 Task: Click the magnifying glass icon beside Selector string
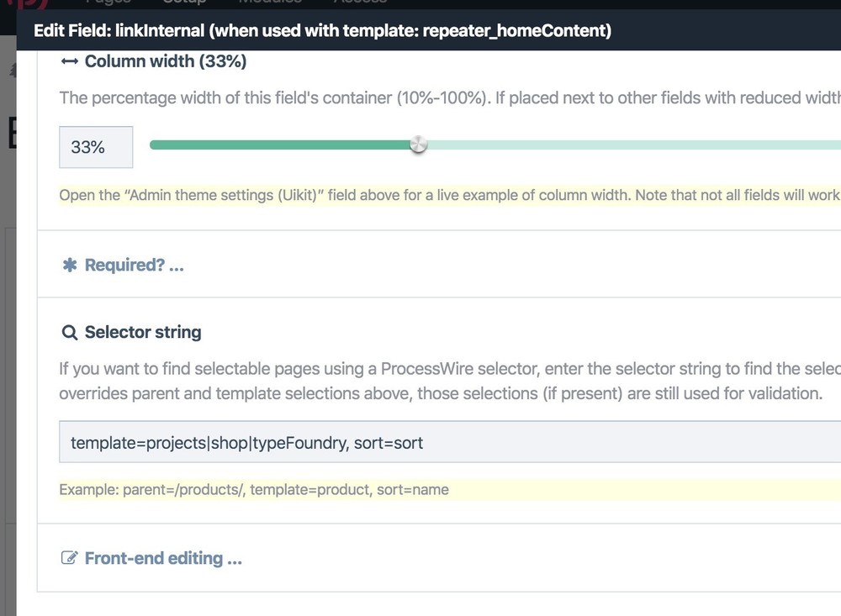68,332
